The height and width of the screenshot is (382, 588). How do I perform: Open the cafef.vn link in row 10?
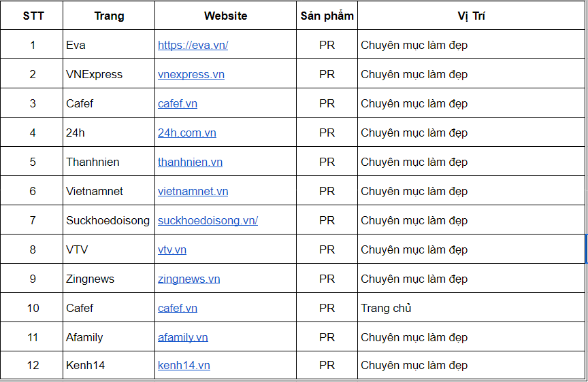[178, 308]
